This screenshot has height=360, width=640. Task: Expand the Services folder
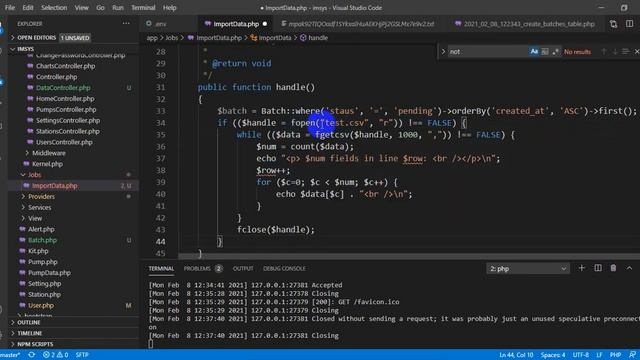click(x=40, y=207)
